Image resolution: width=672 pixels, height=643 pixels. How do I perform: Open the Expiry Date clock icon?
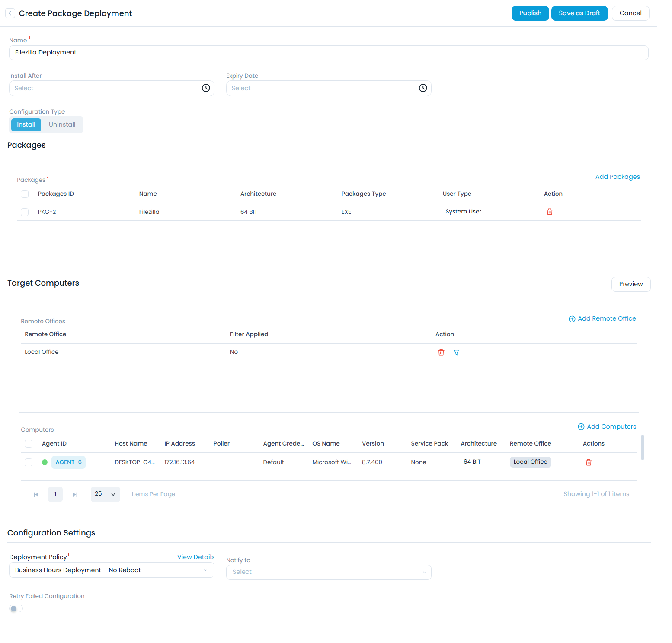click(422, 88)
